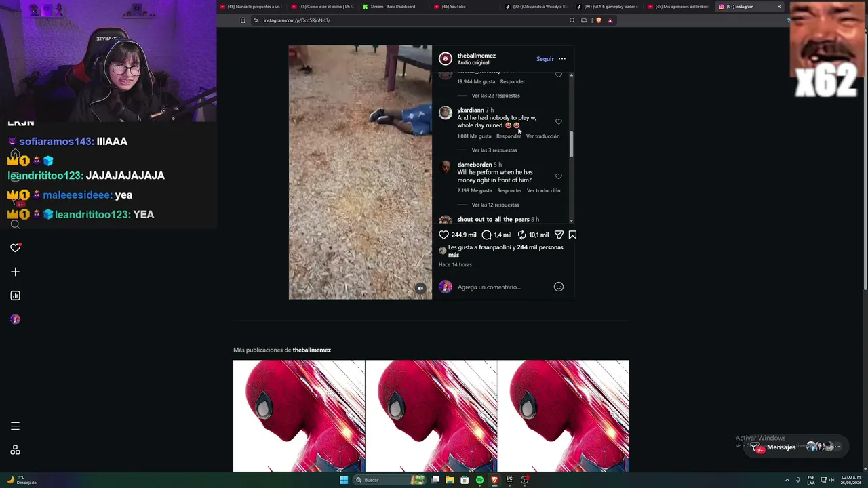This screenshot has width=868, height=488.
Task: Open the weather widget on the taskbar
Action: click(x=21, y=480)
